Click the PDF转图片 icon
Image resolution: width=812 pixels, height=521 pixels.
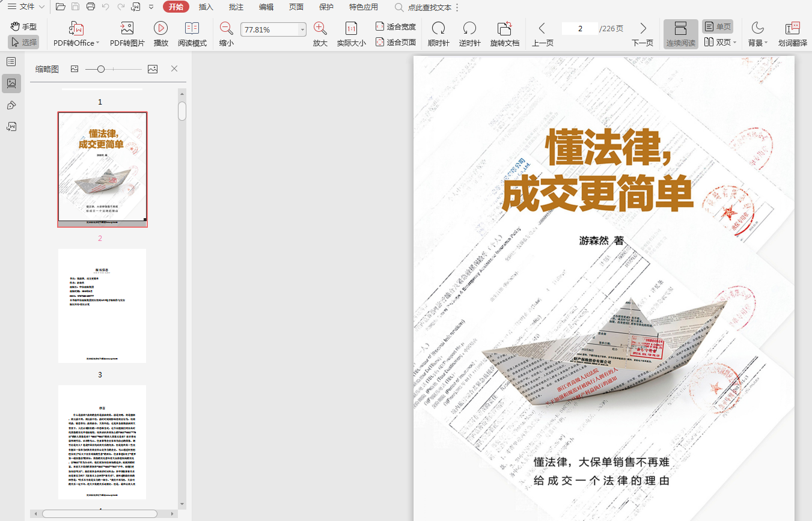tap(127, 28)
